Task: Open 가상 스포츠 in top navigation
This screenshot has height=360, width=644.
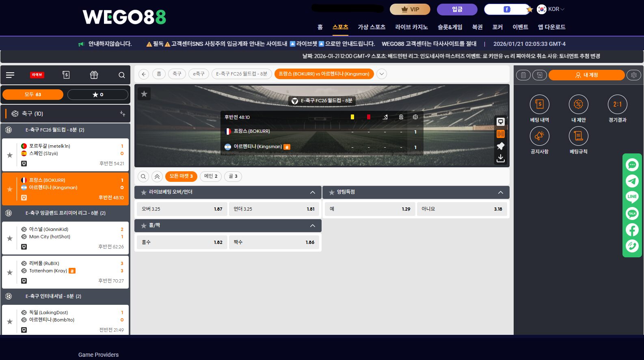Action: tap(372, 27)
